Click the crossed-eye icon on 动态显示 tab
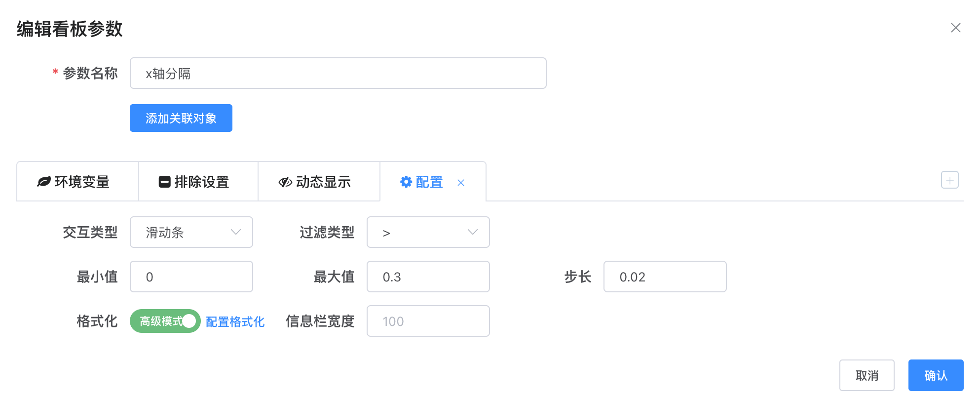The height and width of the screenshot is (398, 980). click(x=285, y=182)
